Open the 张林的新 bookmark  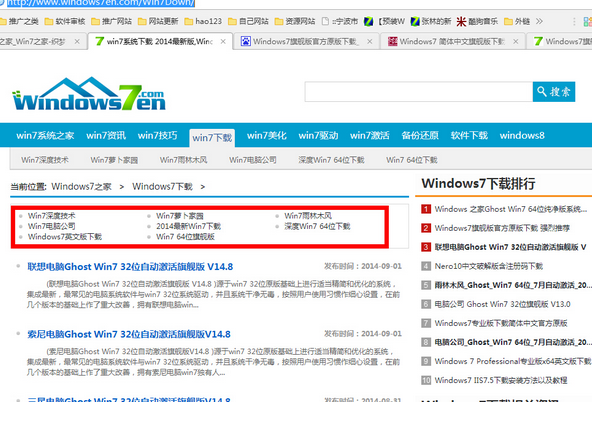pos(431,21)
